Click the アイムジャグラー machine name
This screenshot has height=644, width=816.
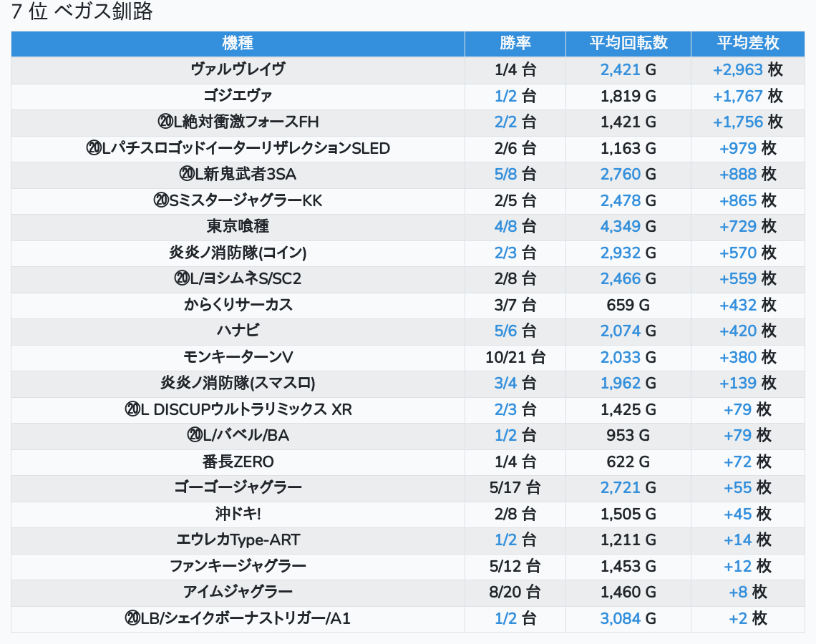click(x=238, y=592)
